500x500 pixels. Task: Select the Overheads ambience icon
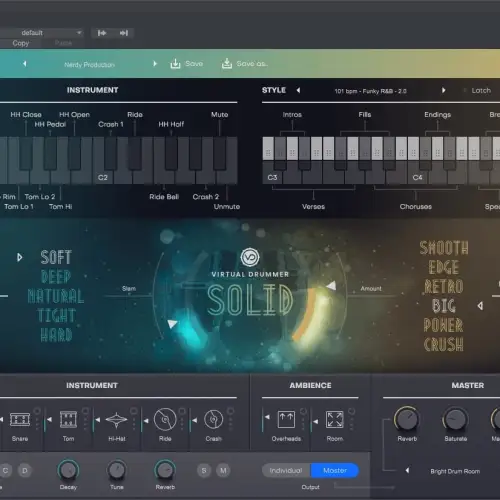coord(286,419)
